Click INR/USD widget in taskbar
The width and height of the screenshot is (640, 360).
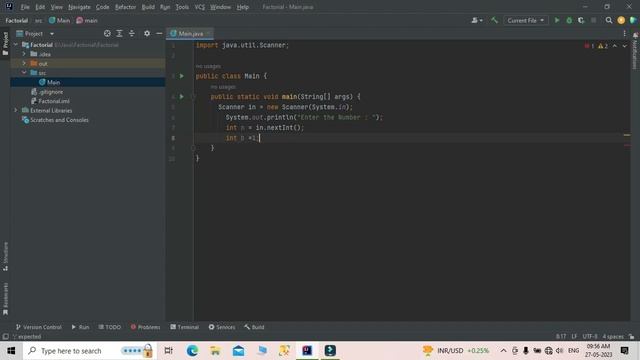(x=456, y=351)
